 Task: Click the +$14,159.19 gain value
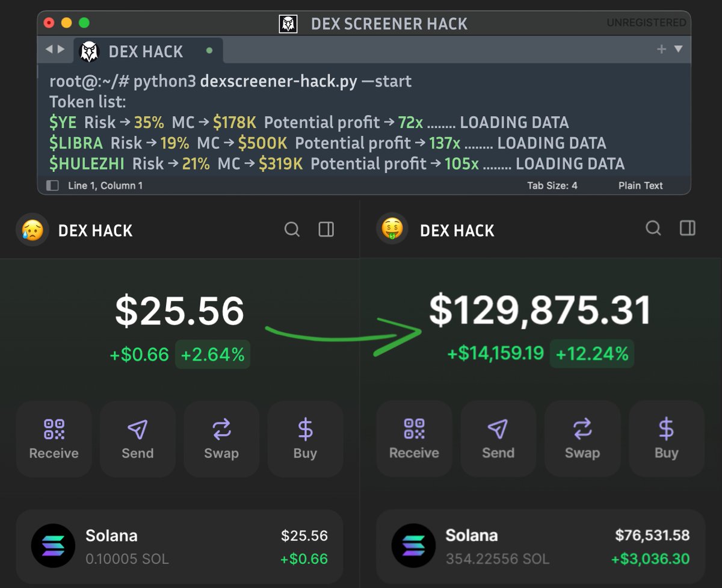(x=495, y=354)
